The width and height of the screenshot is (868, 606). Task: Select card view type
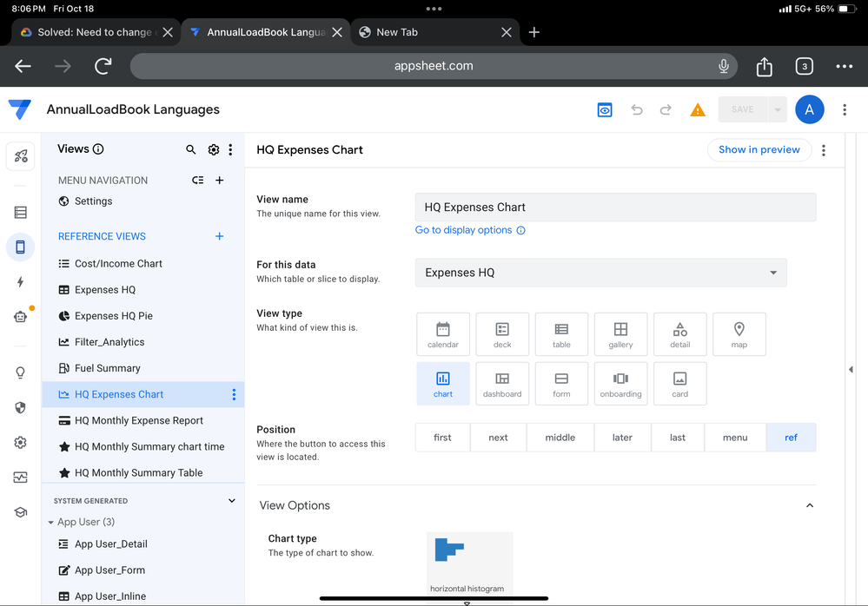click(x=679, y=384)
